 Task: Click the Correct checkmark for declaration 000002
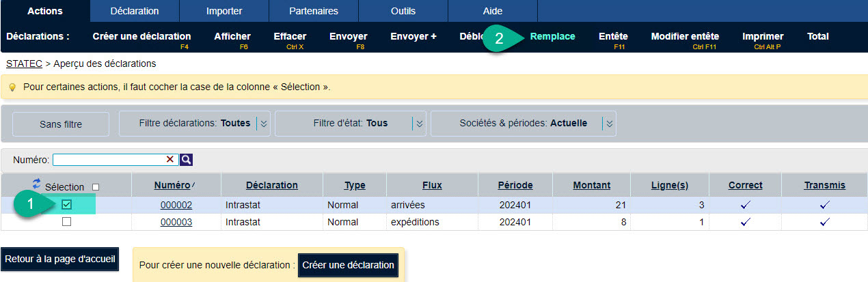(745, 204)
